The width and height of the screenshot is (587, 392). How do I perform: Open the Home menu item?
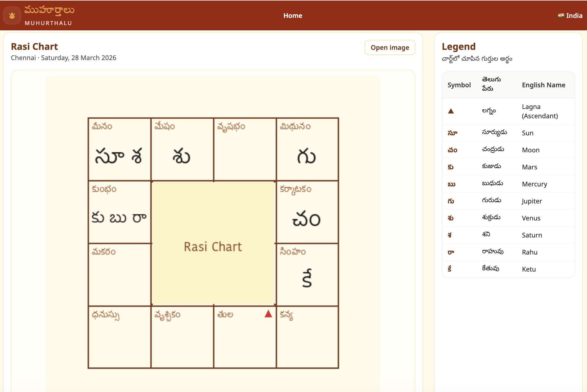(x=293, y=15)
